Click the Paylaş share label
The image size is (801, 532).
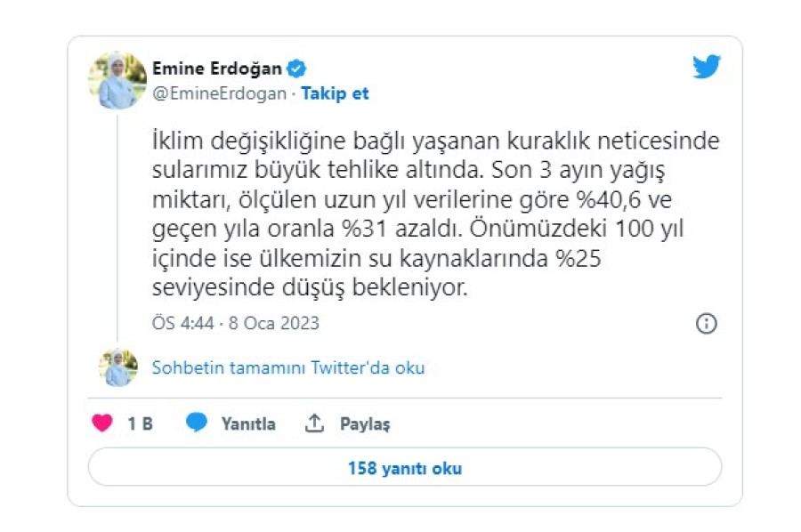(365, 424)
